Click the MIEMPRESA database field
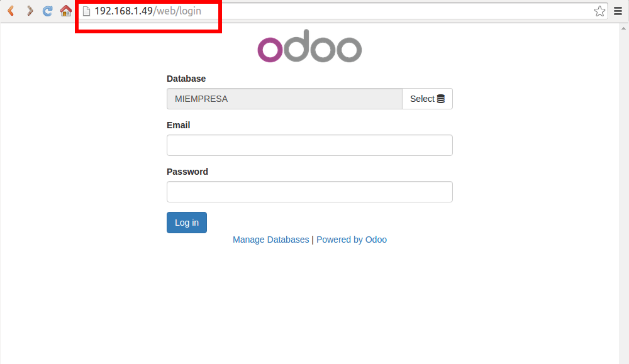This screenshot has height=364, width=629. pos(284,99)
